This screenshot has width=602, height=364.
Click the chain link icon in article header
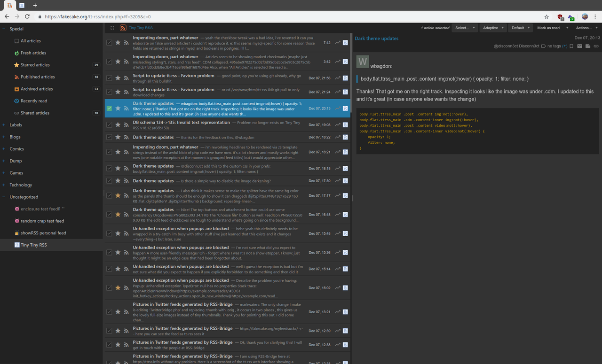596,46
